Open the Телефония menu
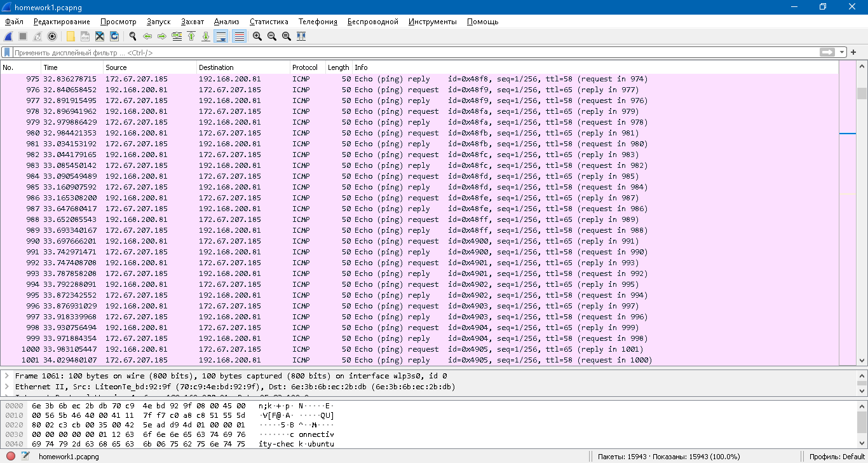Viewport: 868px width, 463px height. tap(318, 22)
